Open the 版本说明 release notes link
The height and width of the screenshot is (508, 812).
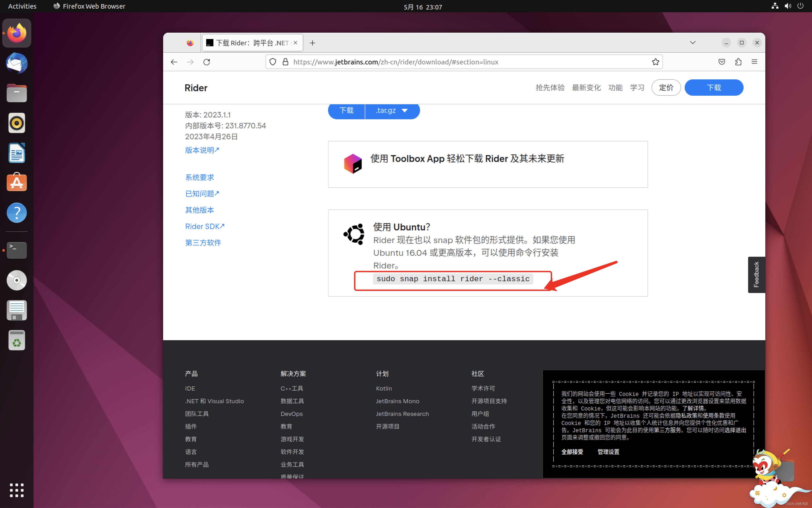202,150
